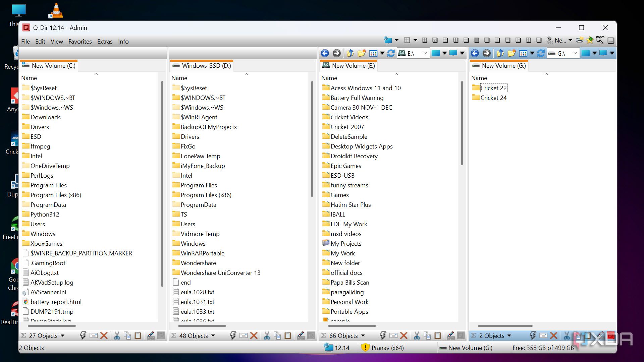Create a new folder in the E: pane
This screenshot has width=644, height=362.
coord(362,53)
